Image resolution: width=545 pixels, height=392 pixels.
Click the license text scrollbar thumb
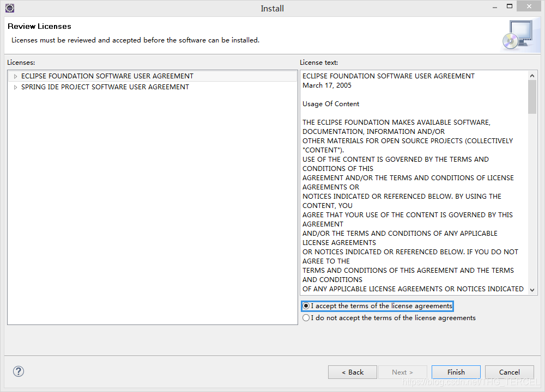532,97
